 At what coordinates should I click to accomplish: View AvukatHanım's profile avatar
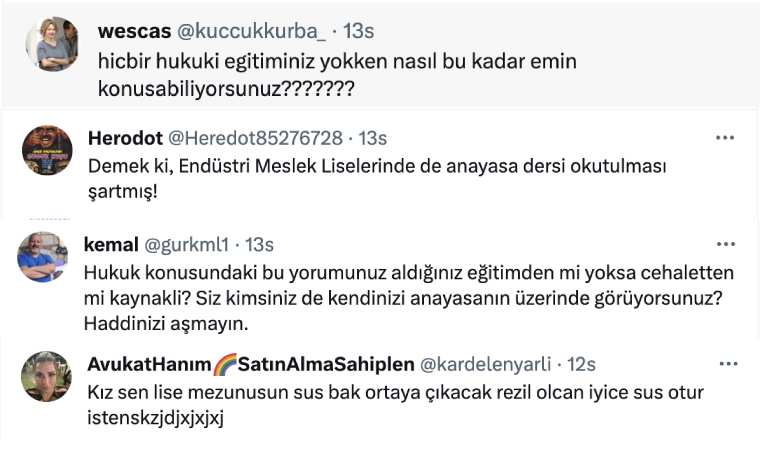click(46, 376)
